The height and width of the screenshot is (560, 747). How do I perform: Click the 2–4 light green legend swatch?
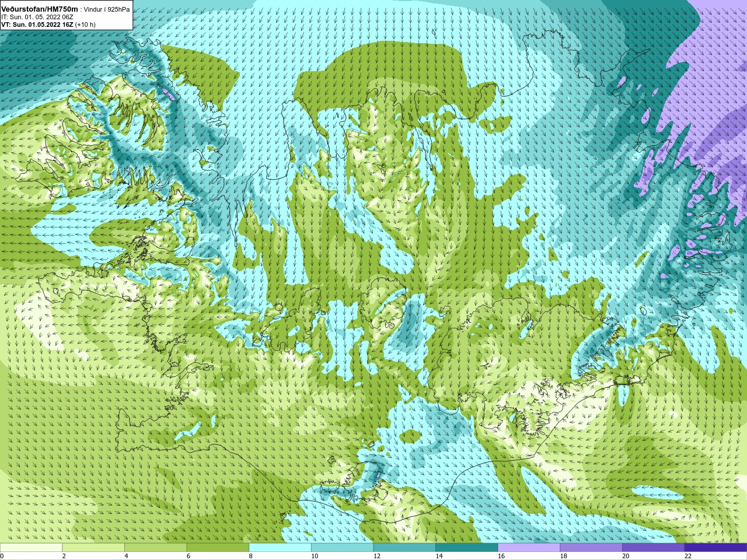(93, 548)
